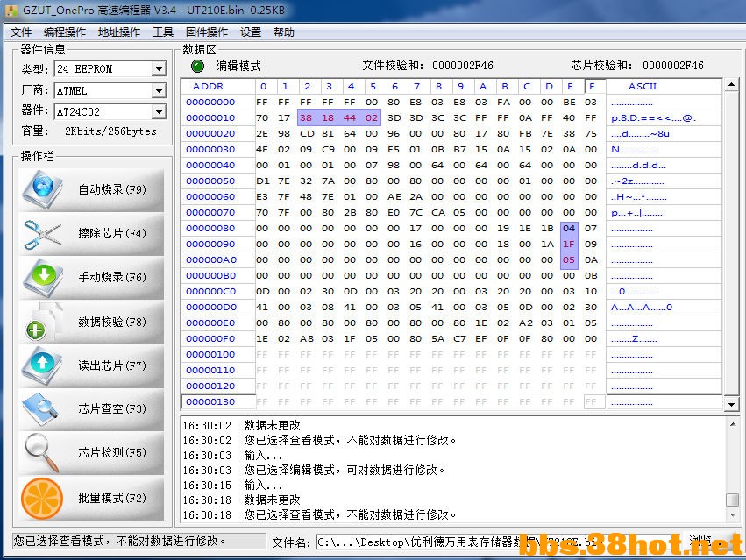746x560 pixels.
Task: Click highlighted byte 04 in row 00000080
Action: (x=569, y=229)
